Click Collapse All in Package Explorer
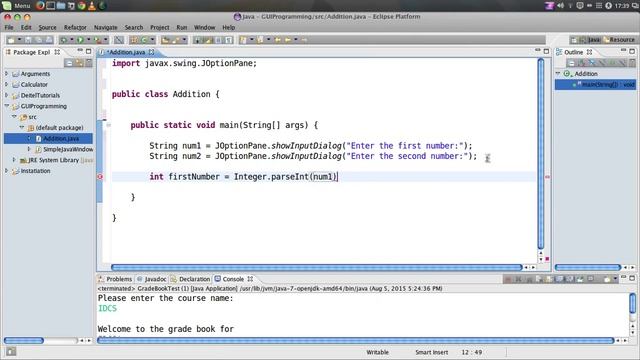The width and height of the screenshot is (640, 360). (69, 63)
